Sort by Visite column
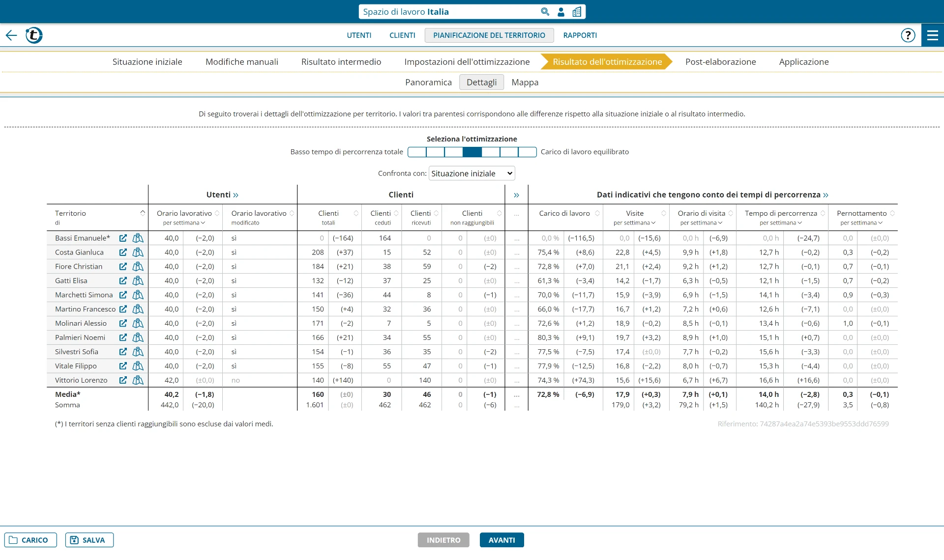Viewport: 944px width, 560px height. tap(664, 213)
